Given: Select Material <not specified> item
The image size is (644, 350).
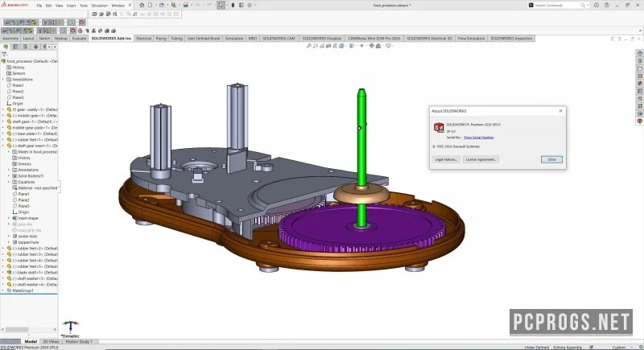Looking at the screenshot, I should (x=35, y=188).
